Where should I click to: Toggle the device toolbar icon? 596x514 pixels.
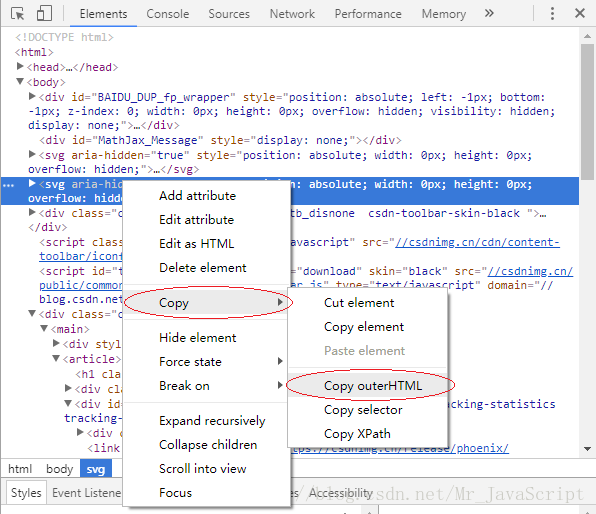point(44,13)
